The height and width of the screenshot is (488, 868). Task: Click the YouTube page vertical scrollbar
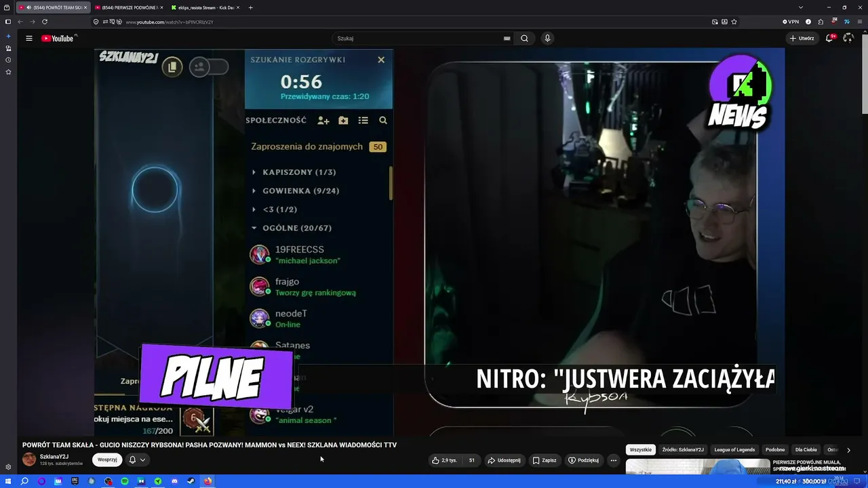[x=865, y=75]
